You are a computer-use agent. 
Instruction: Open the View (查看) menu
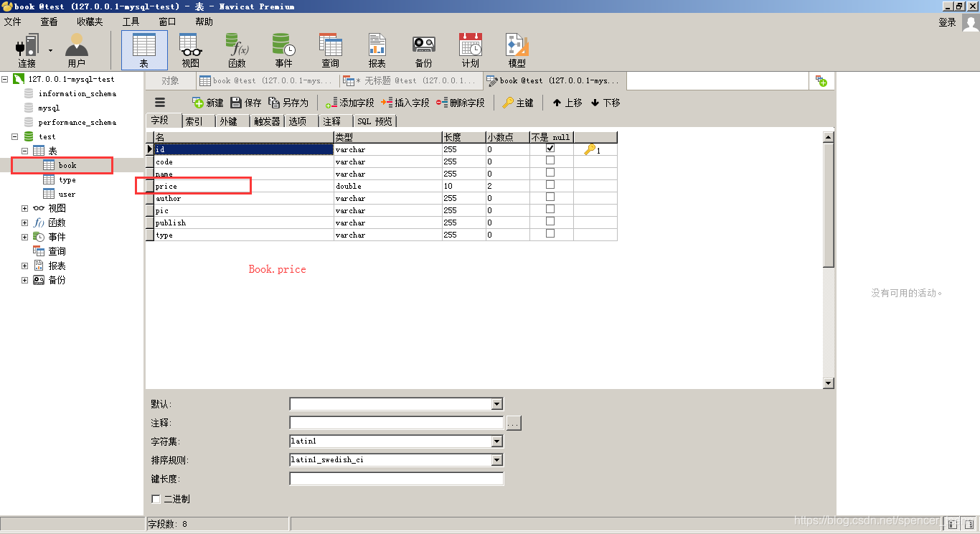(x=49, y=22)
